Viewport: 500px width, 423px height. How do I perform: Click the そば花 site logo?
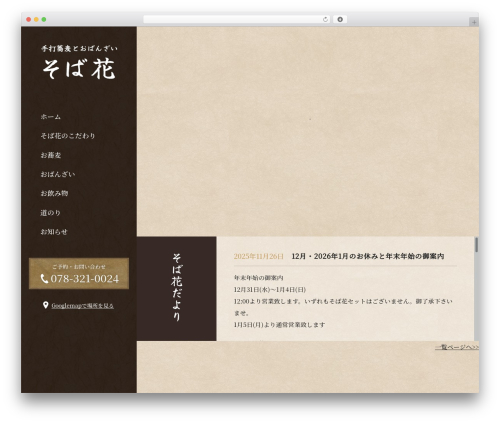(x=79, y=63)
